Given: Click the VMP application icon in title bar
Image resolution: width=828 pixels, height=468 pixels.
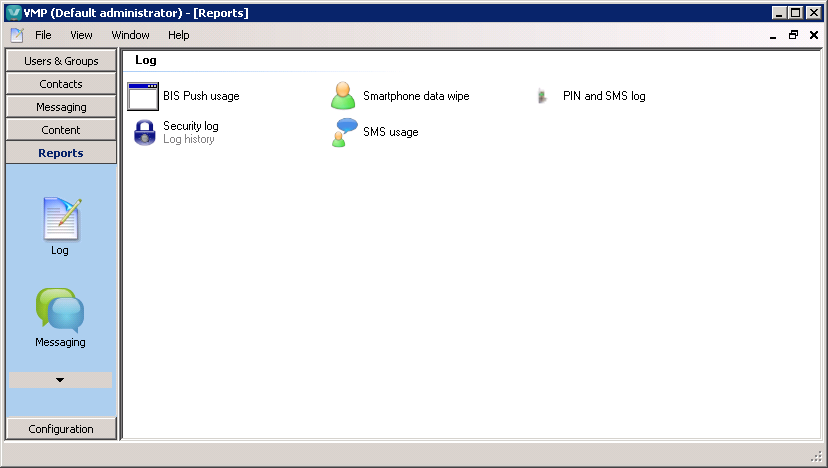Looking at the screenshot, I should click(14, 13).
